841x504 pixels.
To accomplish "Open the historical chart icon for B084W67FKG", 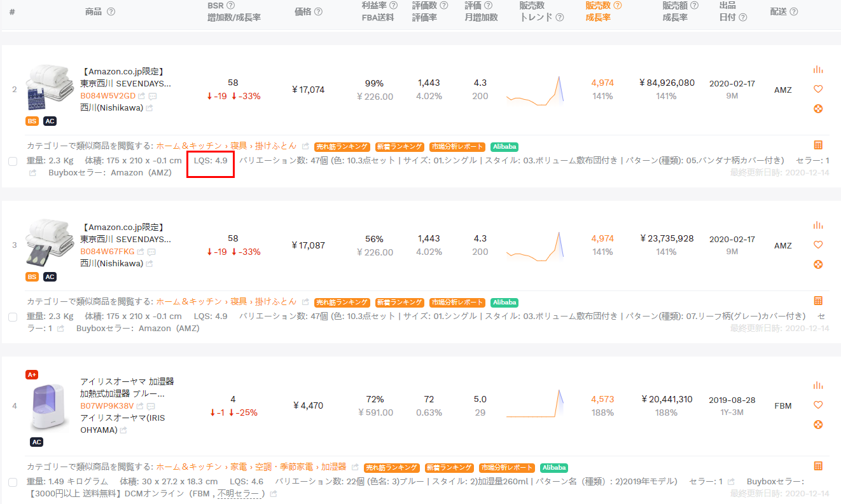I will click(x=818, y=225).
